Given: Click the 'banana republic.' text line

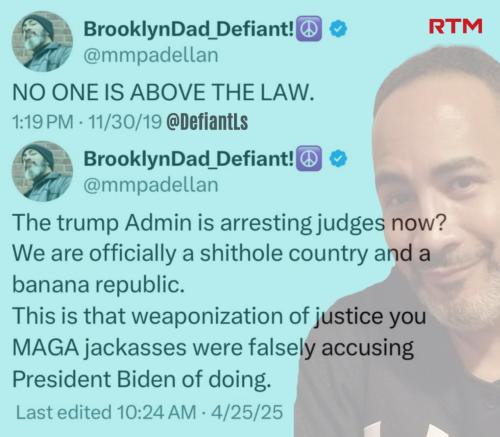Looking at the screenshot, I should click(x=98, y=285).
